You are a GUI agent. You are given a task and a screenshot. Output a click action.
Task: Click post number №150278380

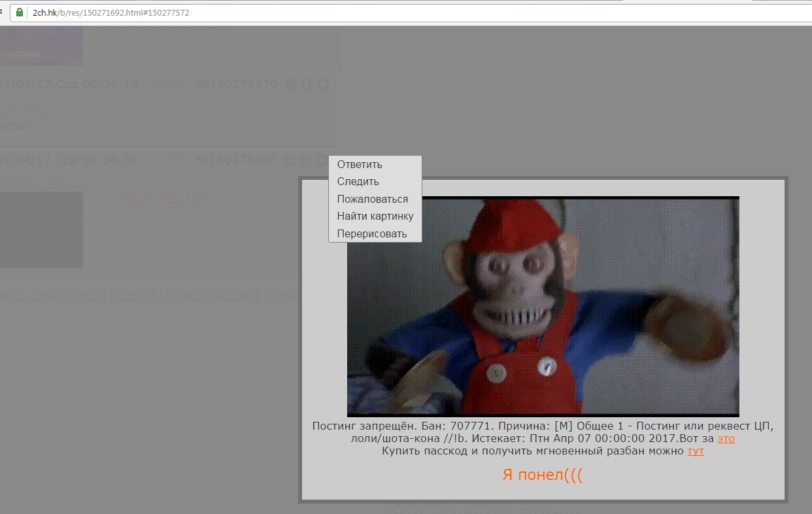[x=237, y=160]
